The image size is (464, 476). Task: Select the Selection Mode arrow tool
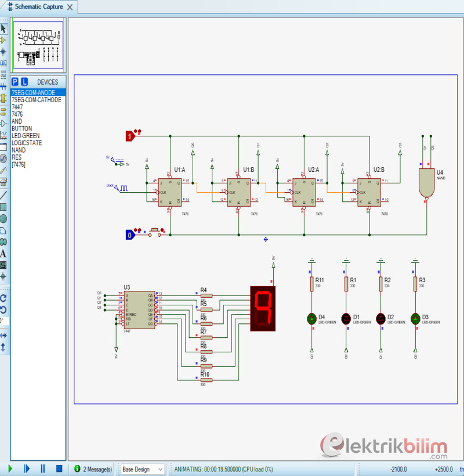3,28
